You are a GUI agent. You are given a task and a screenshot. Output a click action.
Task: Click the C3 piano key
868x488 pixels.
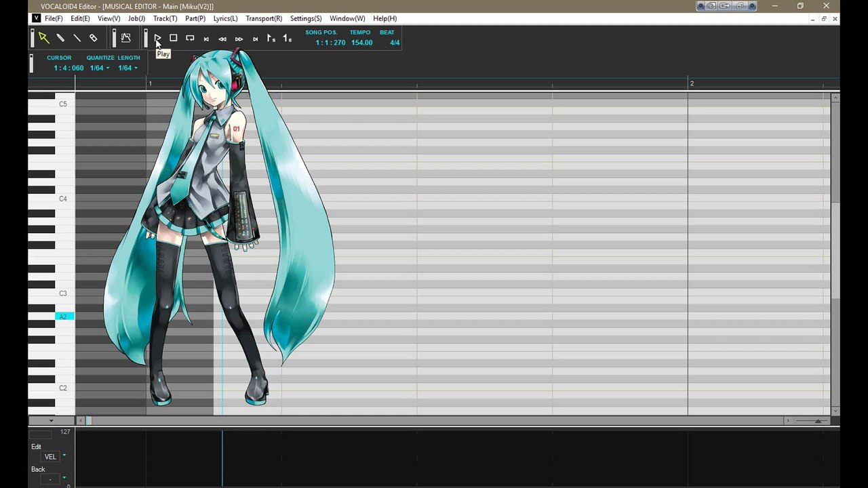(x=63, y=293)
